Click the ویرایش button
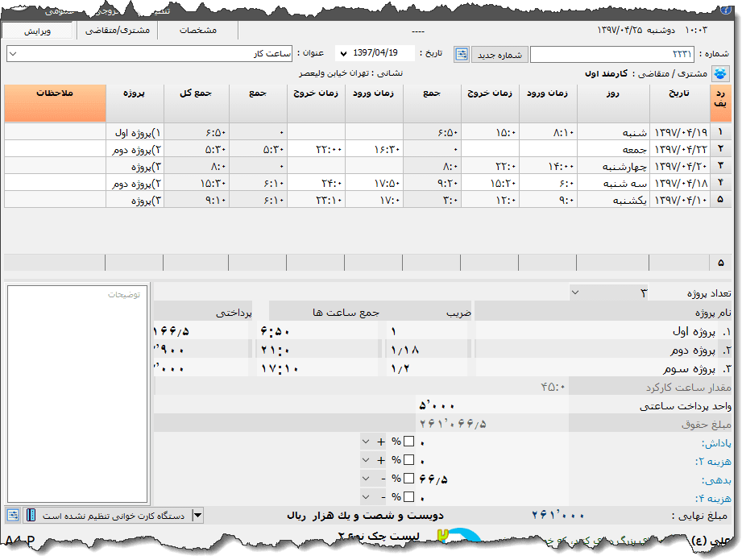Image resolution: width=742 pixels, height=560 pixels. click(x=38, y=31)
